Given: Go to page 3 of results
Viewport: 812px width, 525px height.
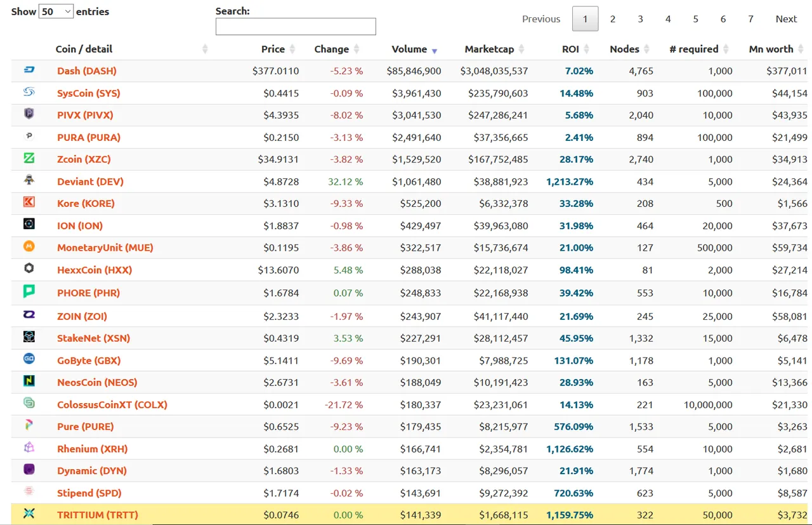Looking at the screenshot, I should click(640, 19).
